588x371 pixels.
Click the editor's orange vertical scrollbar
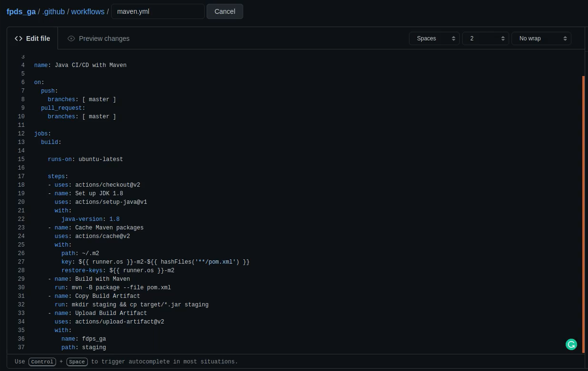pyautogui.click(x=584, y=214)
